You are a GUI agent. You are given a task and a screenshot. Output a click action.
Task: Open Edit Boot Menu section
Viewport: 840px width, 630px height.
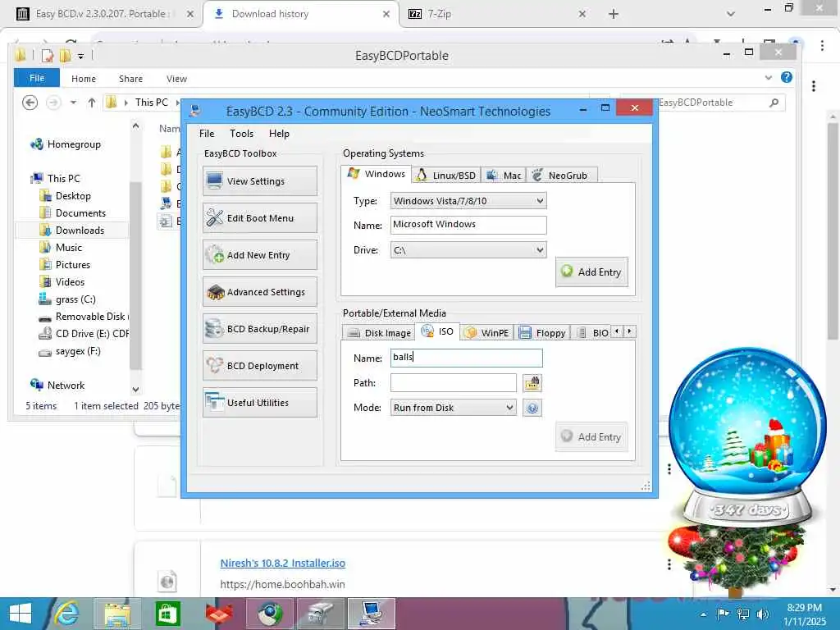(x=260, y=218)
